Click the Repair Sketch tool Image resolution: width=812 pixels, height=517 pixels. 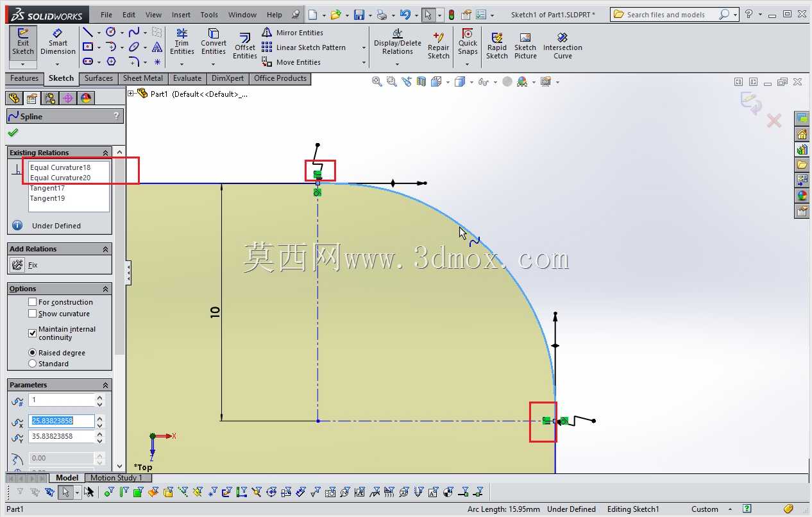tap(439, 46)
